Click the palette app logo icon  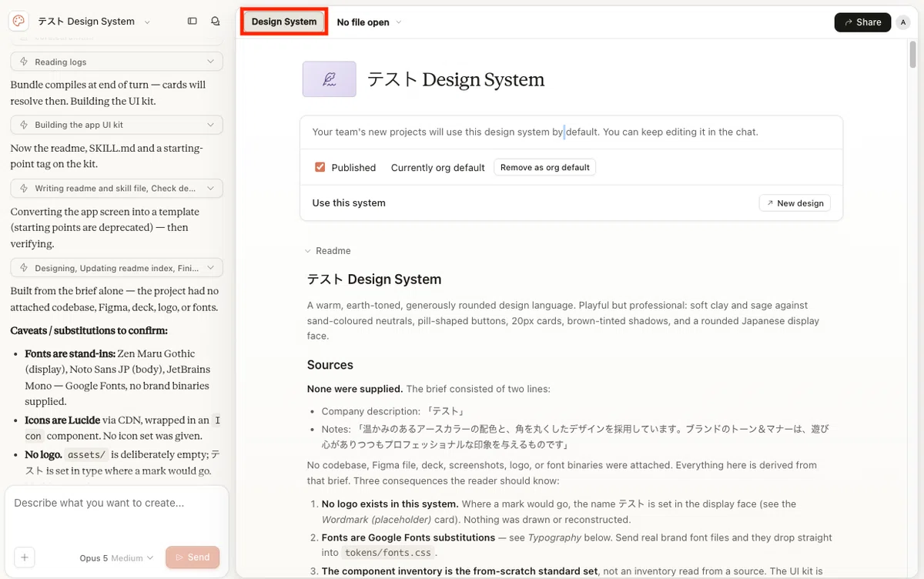coord(18,22)
